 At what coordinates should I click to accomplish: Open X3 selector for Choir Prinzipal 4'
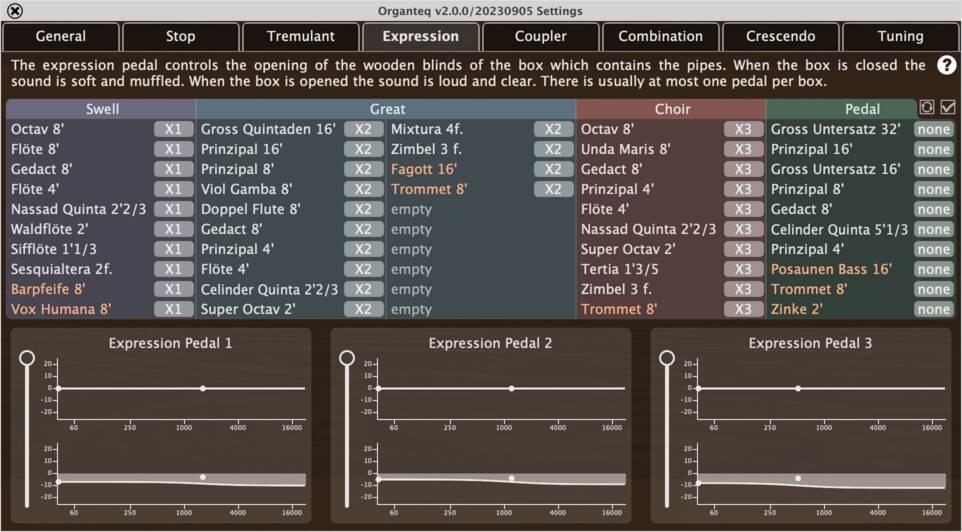point(744,189)
